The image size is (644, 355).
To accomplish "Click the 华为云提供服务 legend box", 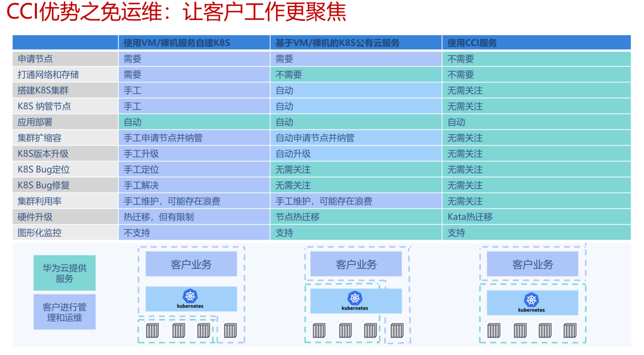I will pos(64,273).
